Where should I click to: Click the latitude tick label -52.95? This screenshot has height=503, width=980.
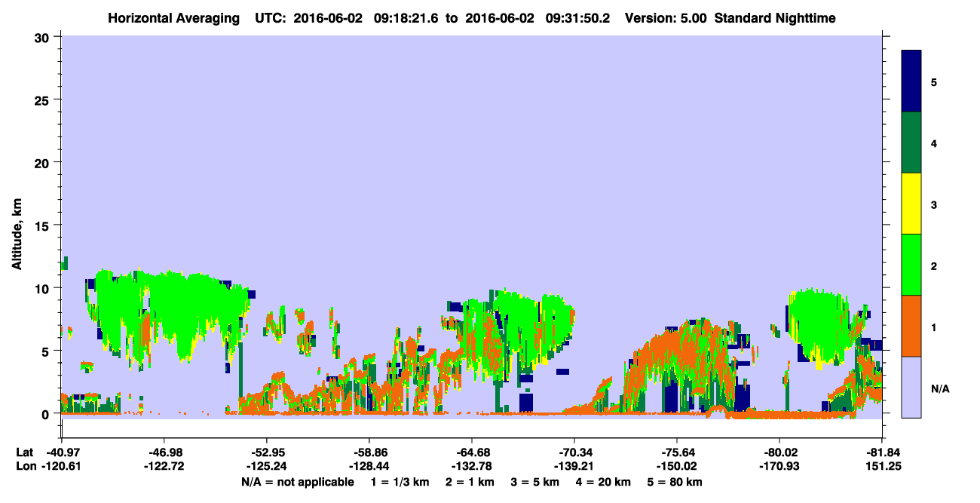click(267, 452)
